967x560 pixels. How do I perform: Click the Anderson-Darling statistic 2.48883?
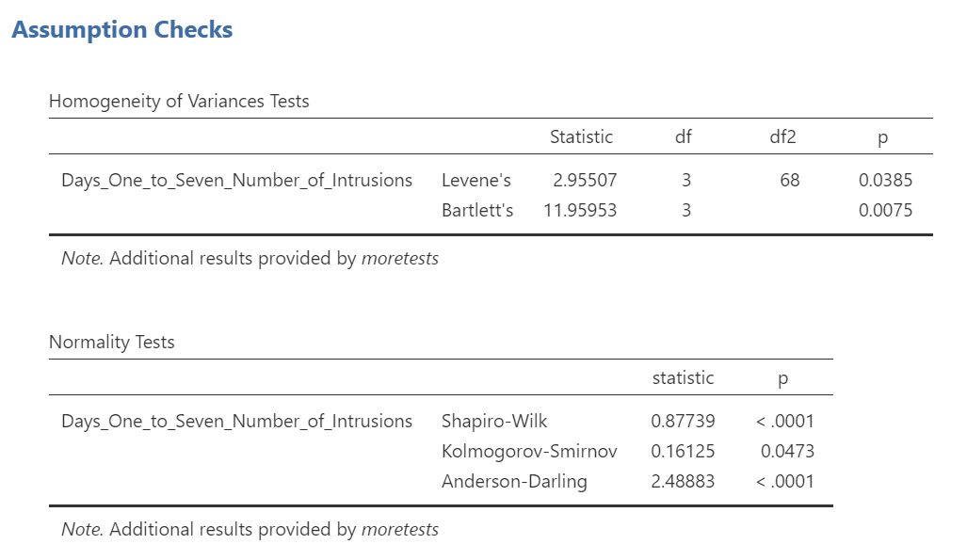tap(683, 482)
